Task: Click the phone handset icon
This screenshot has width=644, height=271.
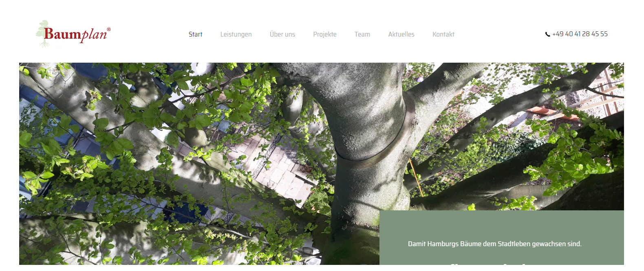Action: tap(547, 35)
